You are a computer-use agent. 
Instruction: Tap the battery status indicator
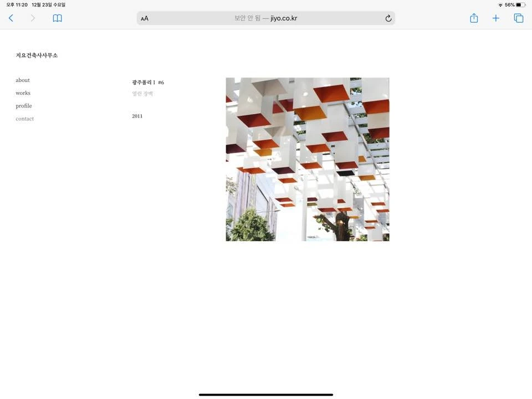coord(521,5)
